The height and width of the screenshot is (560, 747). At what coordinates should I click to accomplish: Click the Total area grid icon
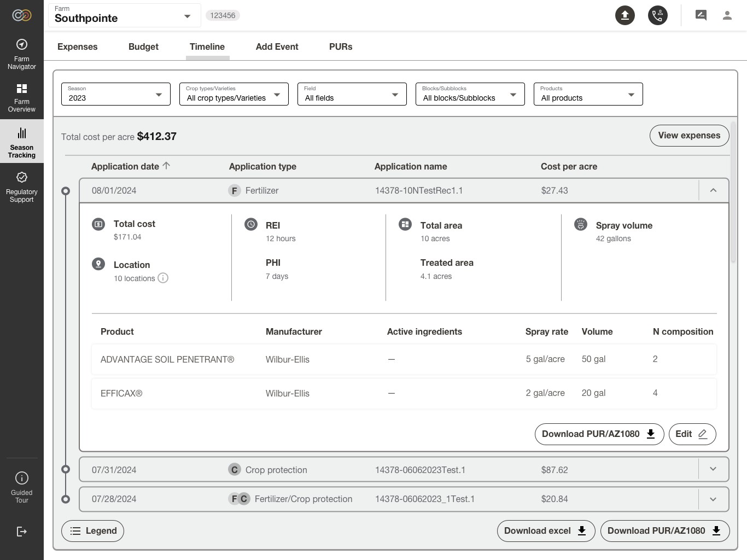click(405, 224)
